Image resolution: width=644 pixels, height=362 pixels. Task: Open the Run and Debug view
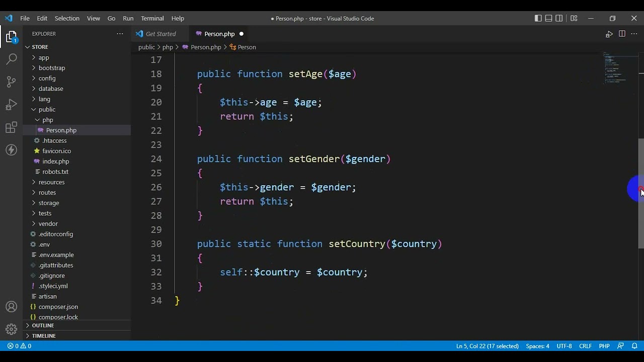[x=11, y=105]
